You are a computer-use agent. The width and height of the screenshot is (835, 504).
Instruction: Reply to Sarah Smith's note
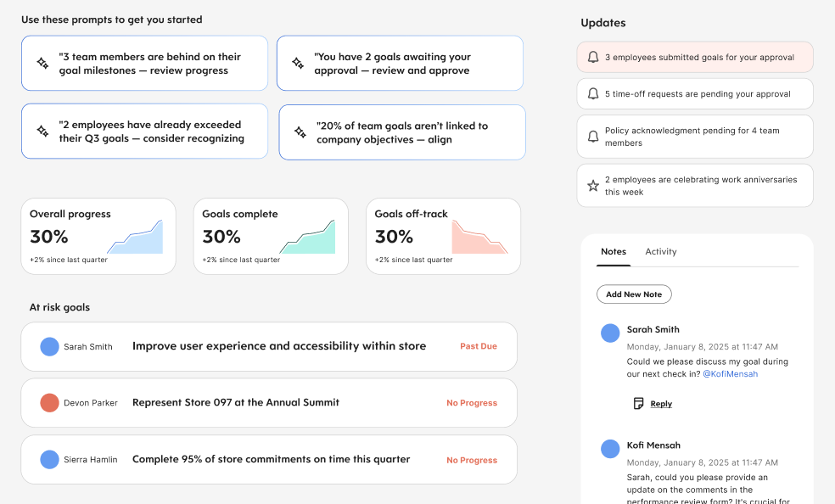coord(661,404)
